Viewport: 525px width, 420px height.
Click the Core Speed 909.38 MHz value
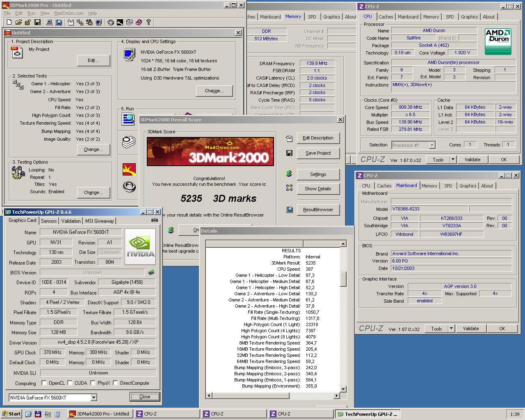pyautogui.click(x=410, y=107)
